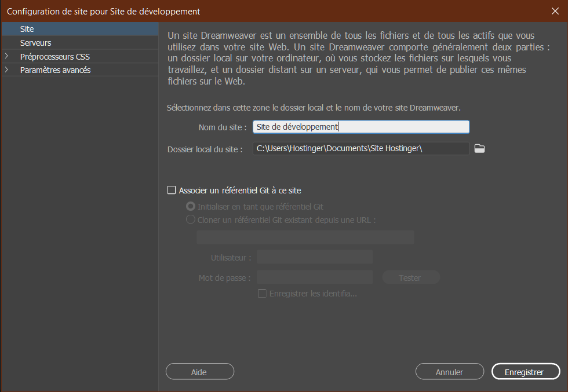Click the Mot de passe field

coord(314,277)
